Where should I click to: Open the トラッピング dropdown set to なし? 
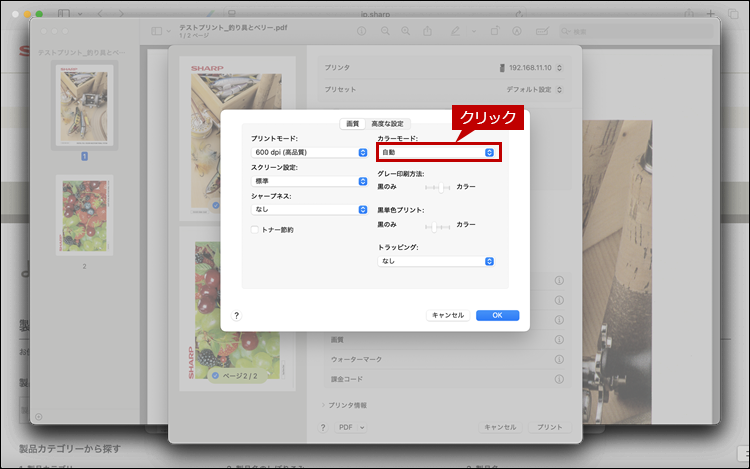point(436,261)
